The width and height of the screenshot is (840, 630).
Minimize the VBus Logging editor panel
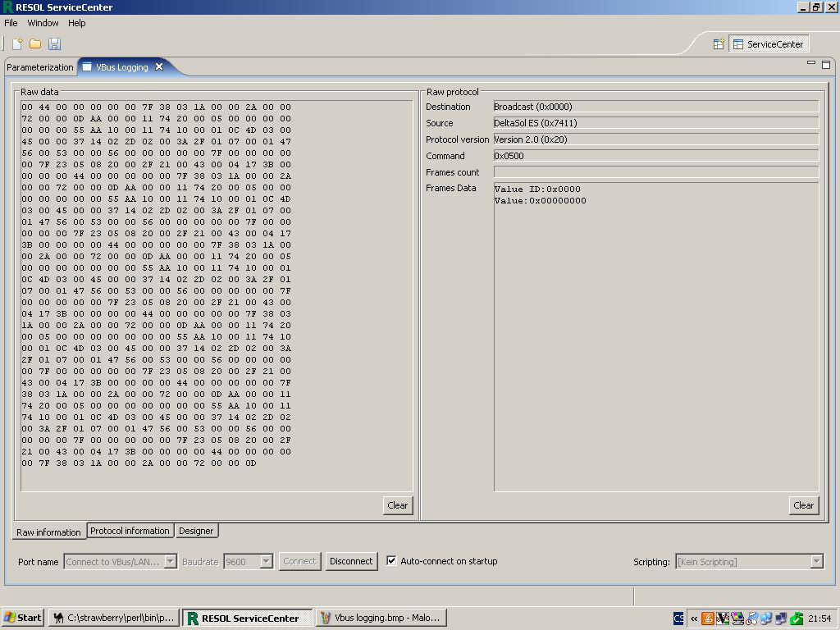811,63
